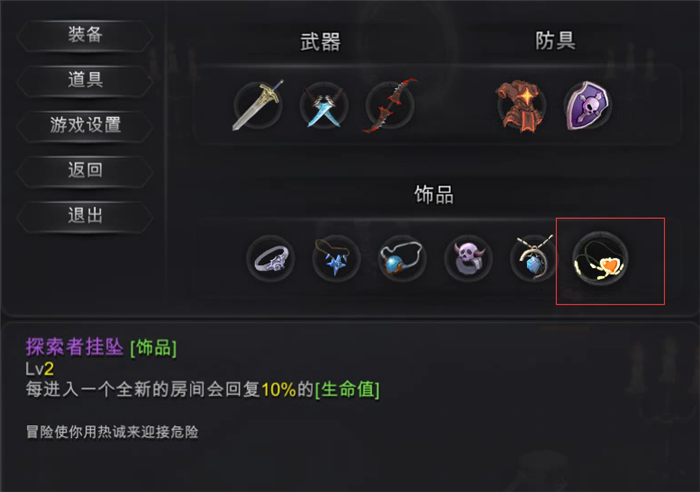The image size is (700, 492).
Task: Click the 防具 armor section header
Action: tap(555, 41)
